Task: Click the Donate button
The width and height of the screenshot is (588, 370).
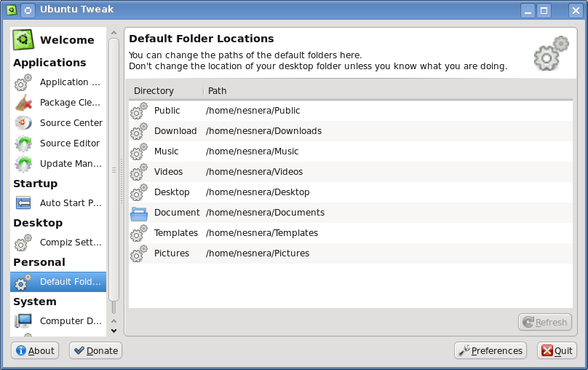Action: [x=95, y=350]
